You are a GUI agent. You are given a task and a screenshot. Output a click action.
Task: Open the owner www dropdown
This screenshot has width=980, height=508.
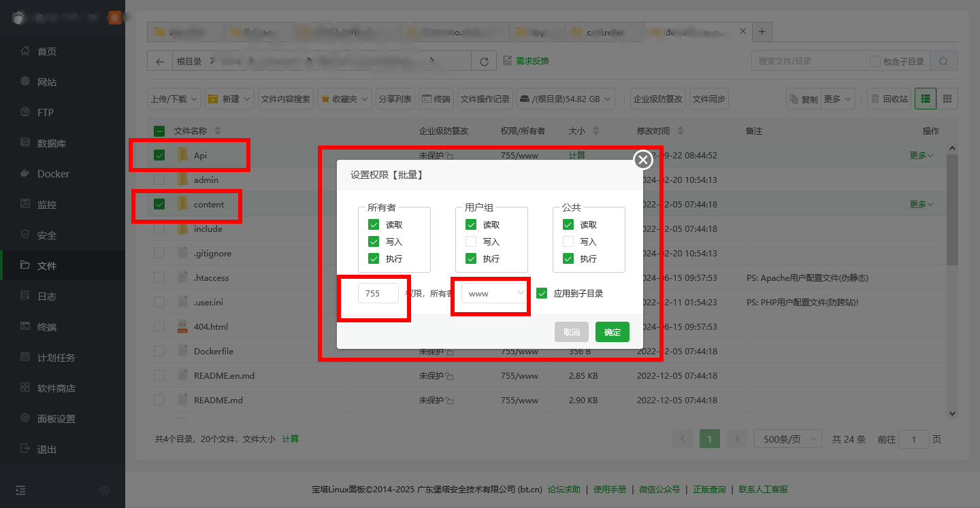pos(495,293)
